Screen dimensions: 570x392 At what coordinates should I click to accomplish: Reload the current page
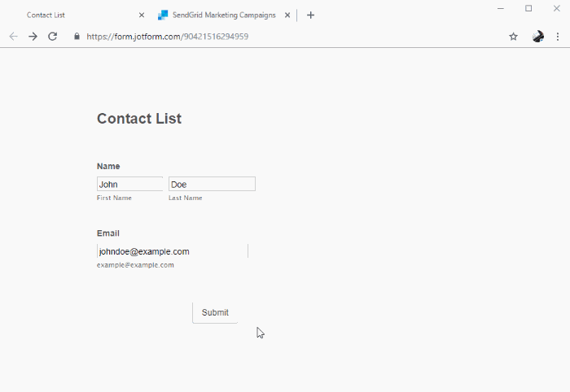53,37
